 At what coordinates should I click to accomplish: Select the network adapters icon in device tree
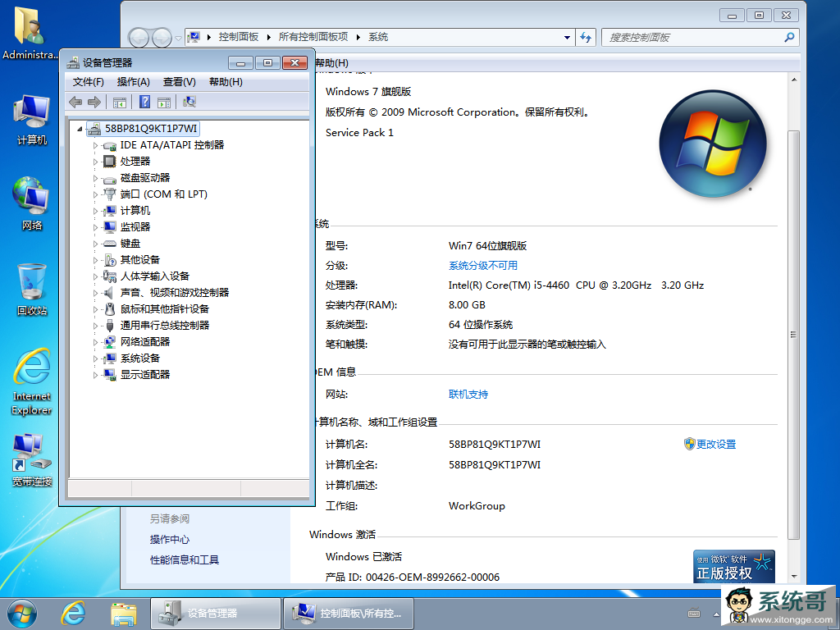click(110, 342)
